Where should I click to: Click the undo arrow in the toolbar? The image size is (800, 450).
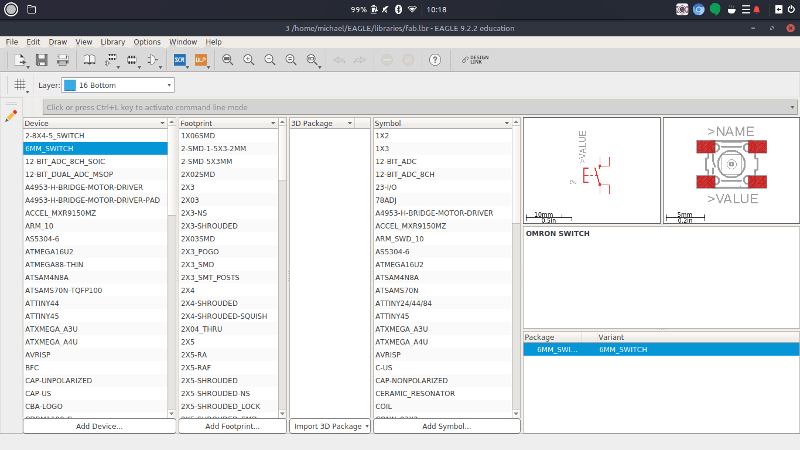tap(339, 60)
